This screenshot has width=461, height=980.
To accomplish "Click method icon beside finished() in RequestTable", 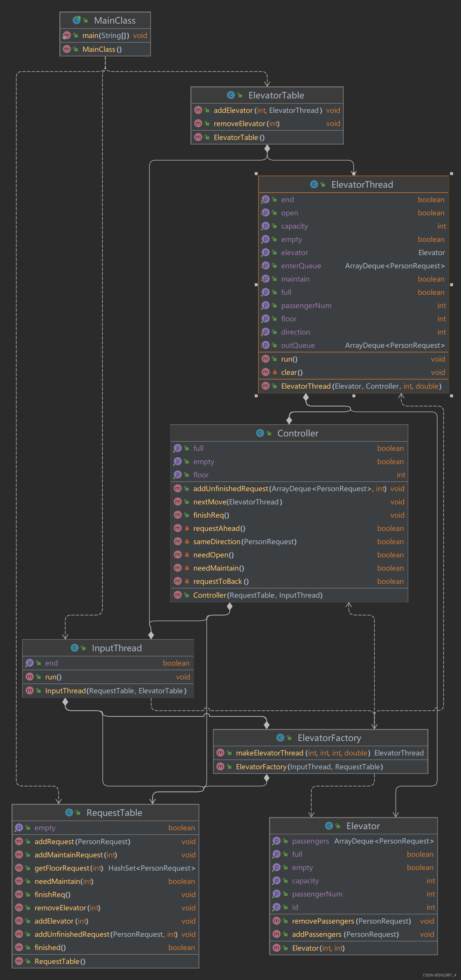I will (19, 947).
